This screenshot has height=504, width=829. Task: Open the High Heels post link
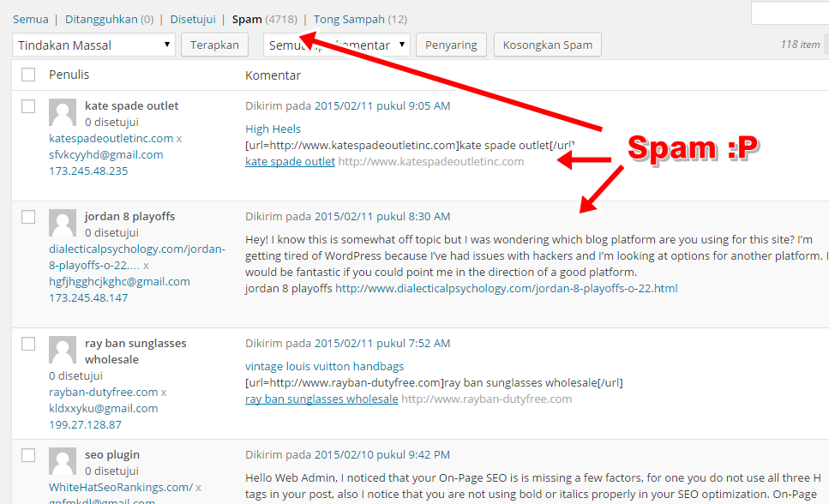[x=273, y=129]
